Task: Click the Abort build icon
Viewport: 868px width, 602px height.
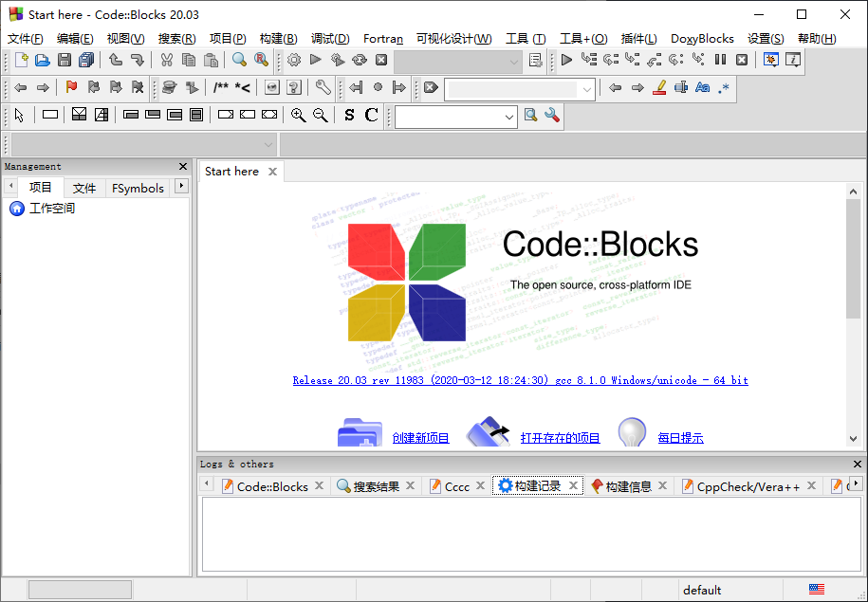Action: 381,60
